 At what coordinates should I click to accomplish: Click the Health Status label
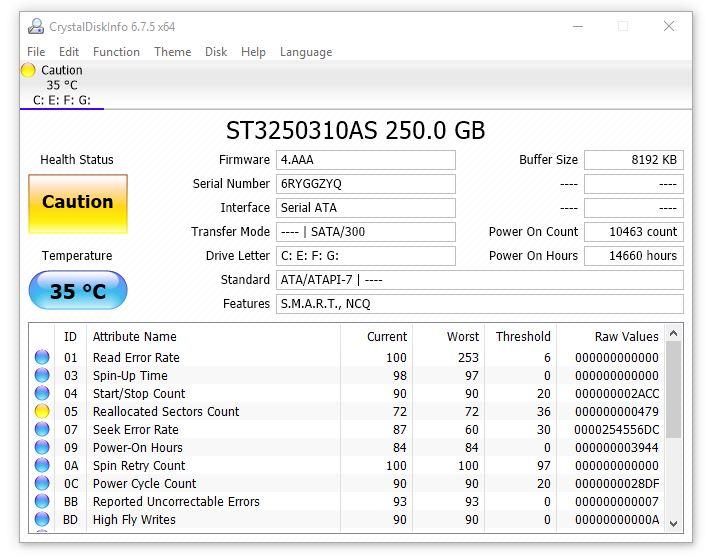point(77,159)
